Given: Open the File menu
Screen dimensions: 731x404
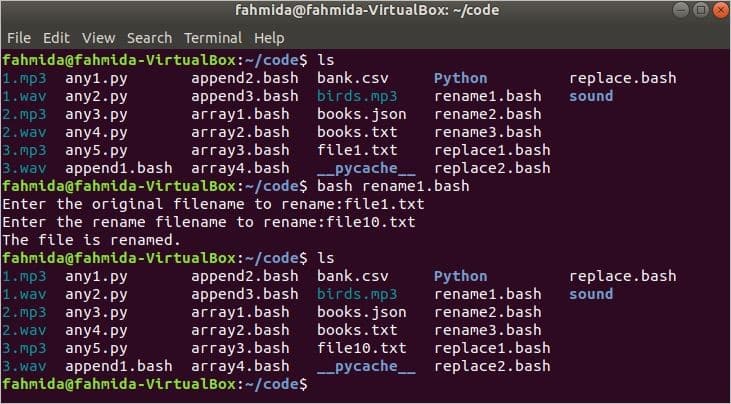Looking at the screenshot, I should coord(19,38).
